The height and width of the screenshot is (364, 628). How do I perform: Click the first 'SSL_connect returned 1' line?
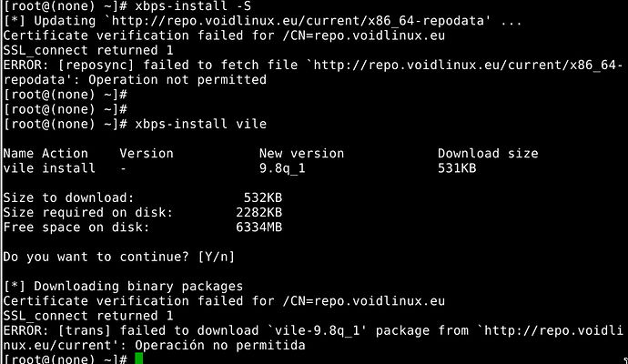click(88, 50)
